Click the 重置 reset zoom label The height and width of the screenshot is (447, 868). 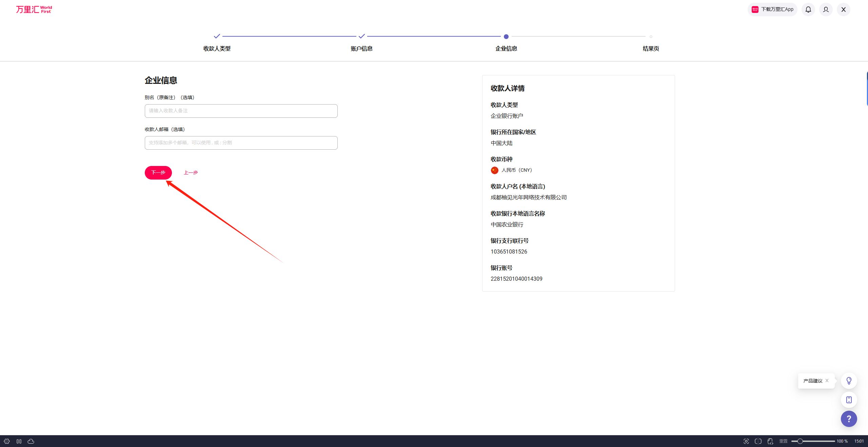783,441
